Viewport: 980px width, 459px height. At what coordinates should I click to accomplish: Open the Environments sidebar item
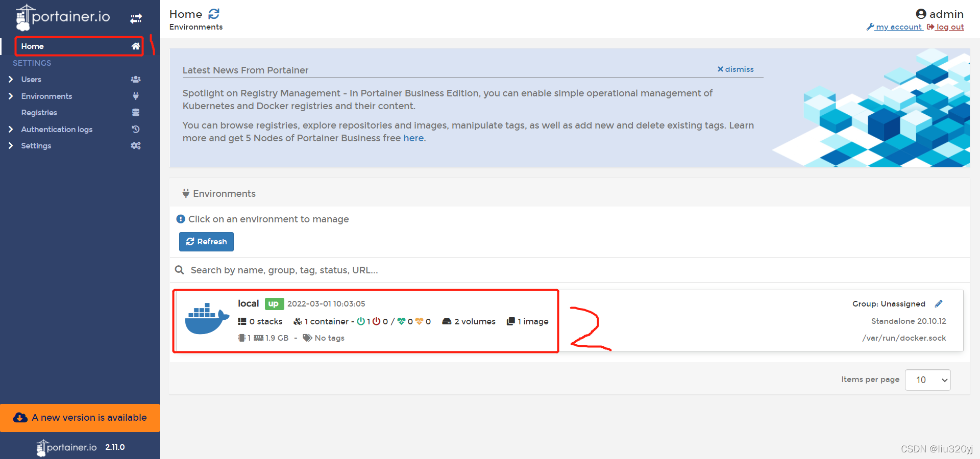80,96
